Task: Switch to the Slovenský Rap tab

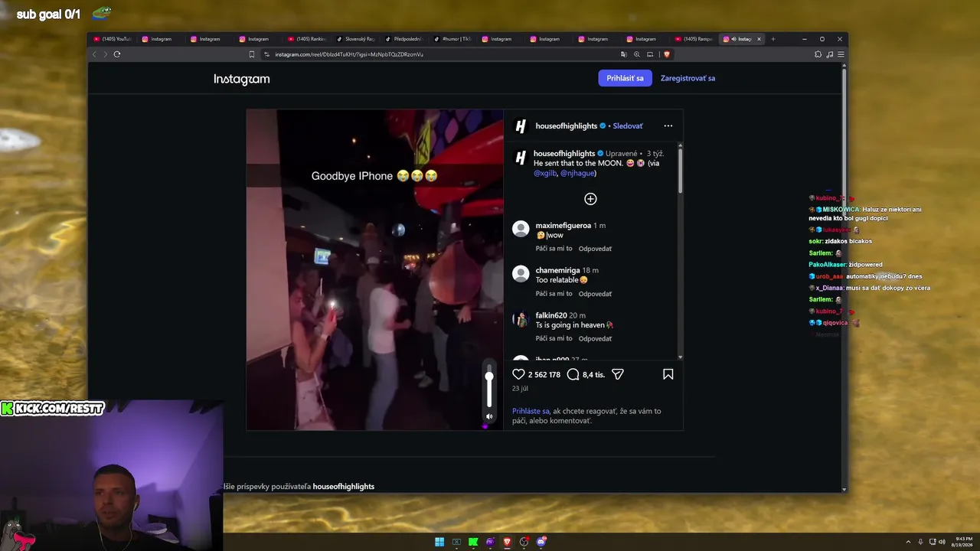Action: [355, 39]
